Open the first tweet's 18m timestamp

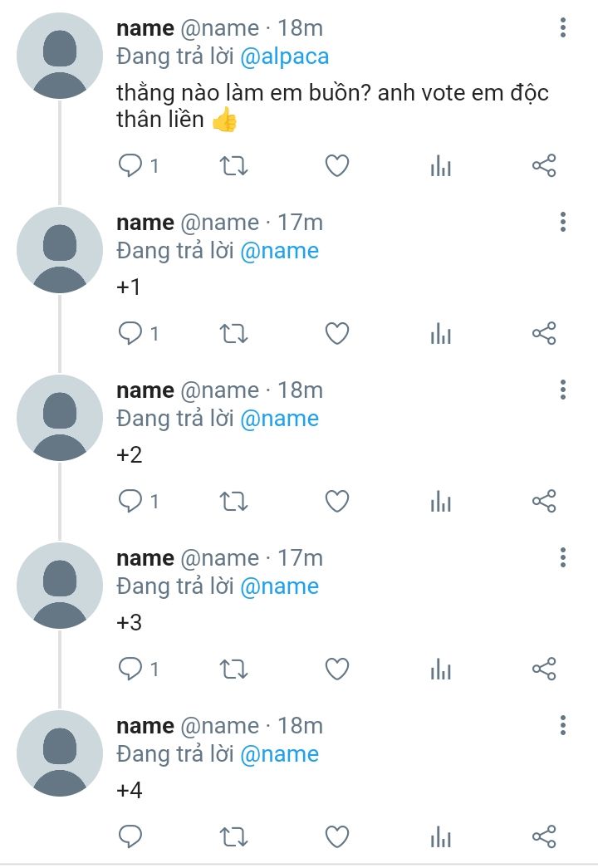[x=300, y=28]
